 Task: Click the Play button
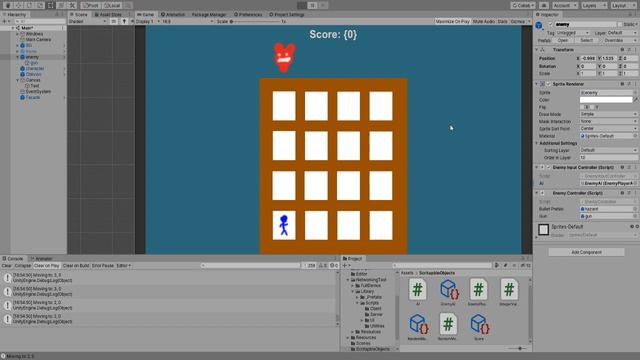click(x=302, y=5)
